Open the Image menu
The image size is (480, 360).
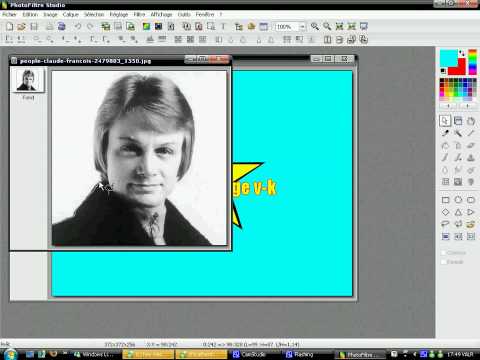tap(50, 14)
